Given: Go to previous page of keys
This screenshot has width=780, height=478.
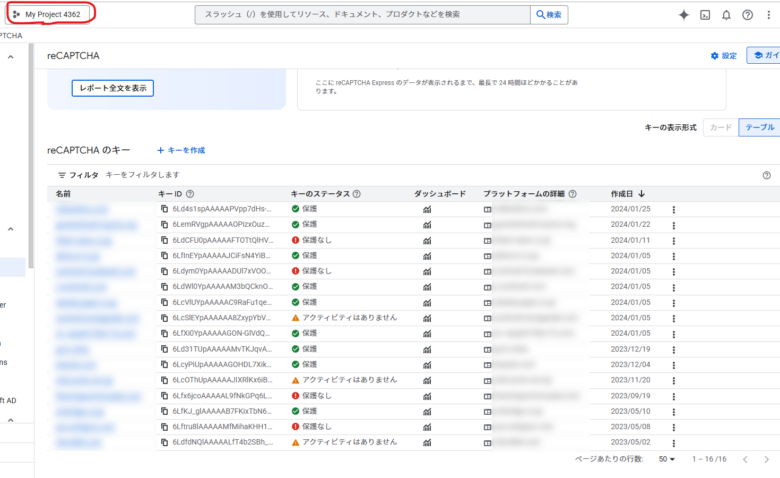Looking at the screenshot, I should pyautogui.click(x=745, y=459).
